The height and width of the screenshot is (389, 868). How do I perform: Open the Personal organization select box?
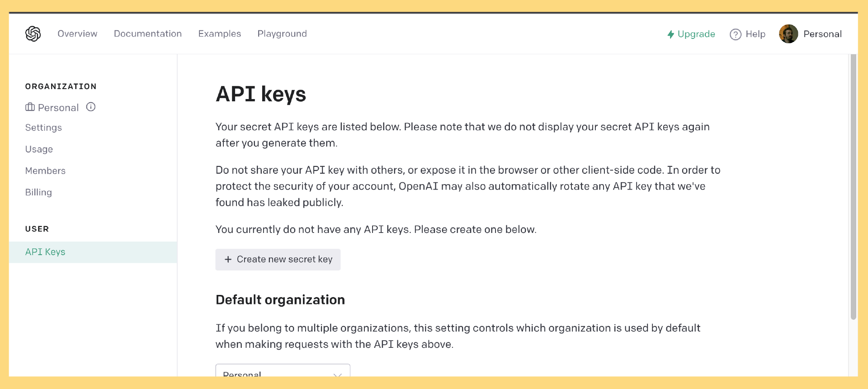[x=283, y=370]
